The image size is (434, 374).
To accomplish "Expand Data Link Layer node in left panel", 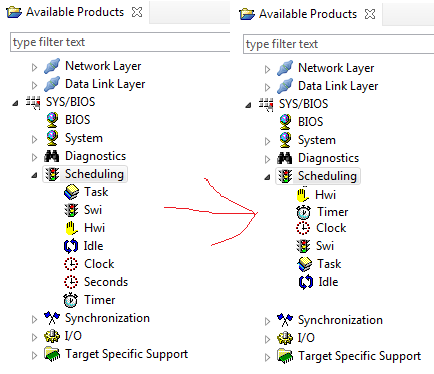I will [x=34, y=85].
